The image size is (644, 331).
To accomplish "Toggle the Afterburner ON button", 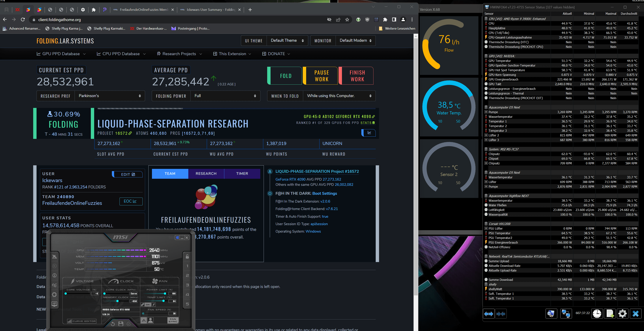I will (148, 305).
